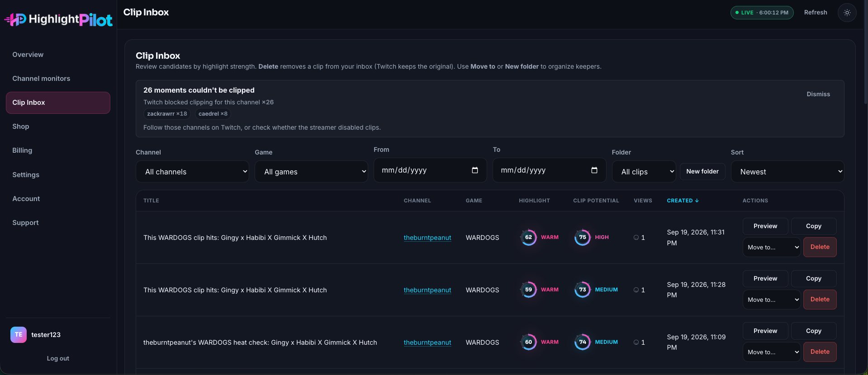Click clip potential 73 gauge
Image resolution: width=868 pixels, height=375 pixels.
[583, 290]
